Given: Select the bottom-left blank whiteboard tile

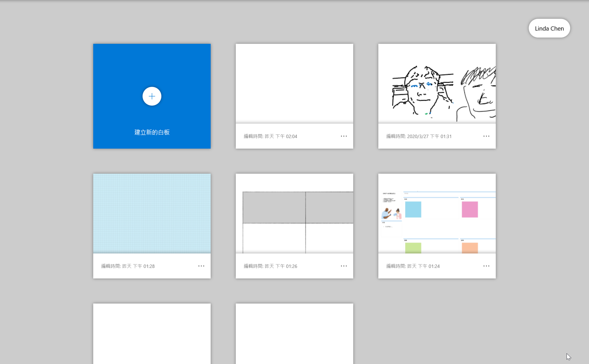Looking at the screenshot, I should (x=152, y=333).
